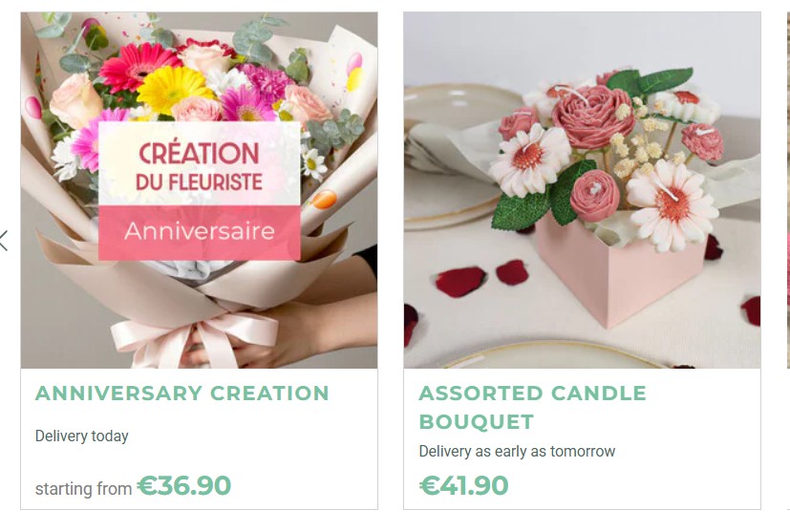This screenshot has height=532, width=790.
Task: Click the €36.90 price
Action: tap(184, 485)
